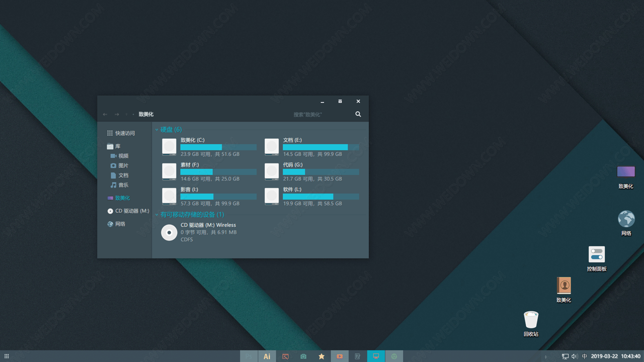
Task: Open the camera taskbar icon
Action: pyautogui.click(x=303, y=356)
